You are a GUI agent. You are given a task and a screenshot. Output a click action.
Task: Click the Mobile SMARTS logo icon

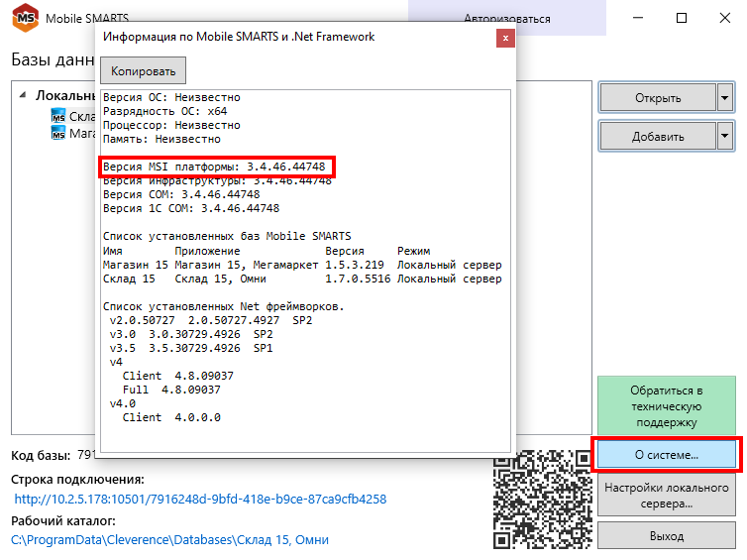pos(25,18)
